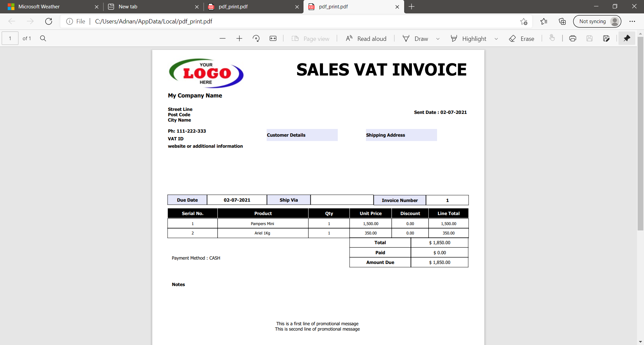Expand the Draw options dropdown arrow
The height and width of the screenshot is (345, 644).
438,39
